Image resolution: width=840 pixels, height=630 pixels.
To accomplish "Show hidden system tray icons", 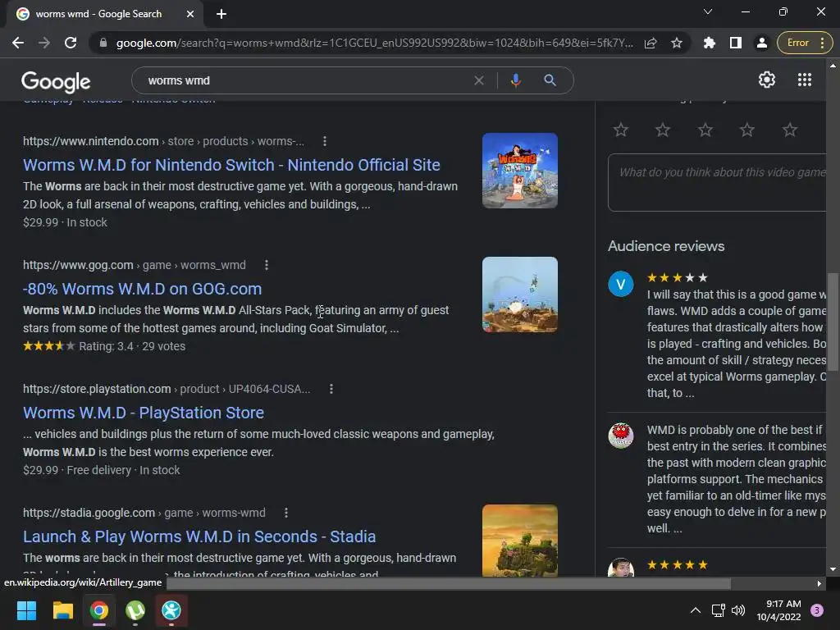I will pos(696,610).
